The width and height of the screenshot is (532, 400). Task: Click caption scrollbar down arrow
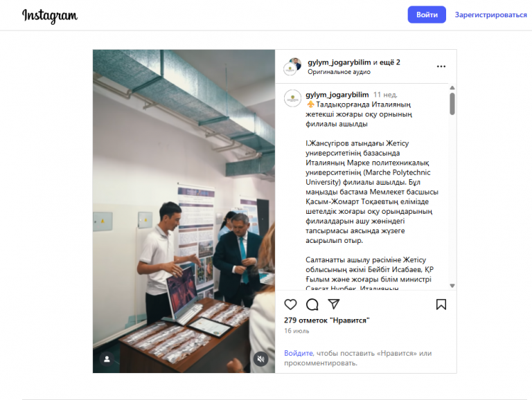point(452,286)
